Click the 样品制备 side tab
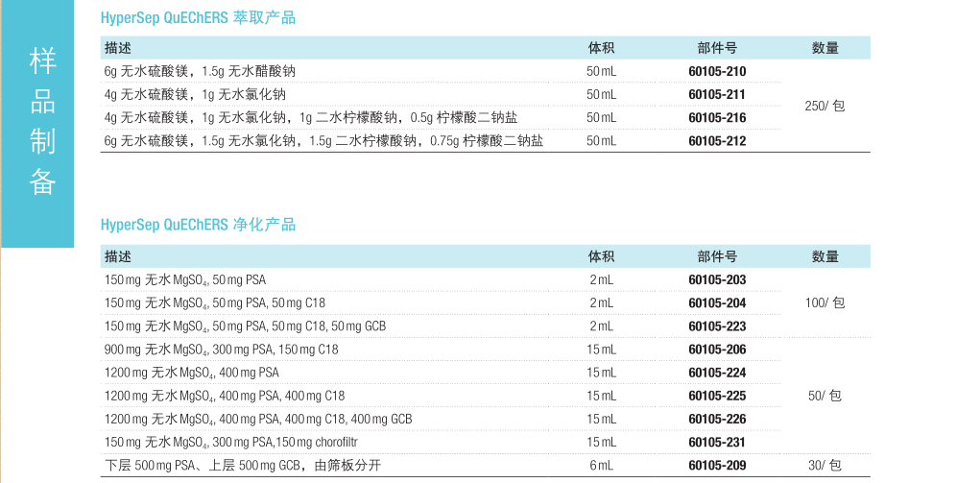This screenshot has width=980, height=483. (x=37, y=124)
